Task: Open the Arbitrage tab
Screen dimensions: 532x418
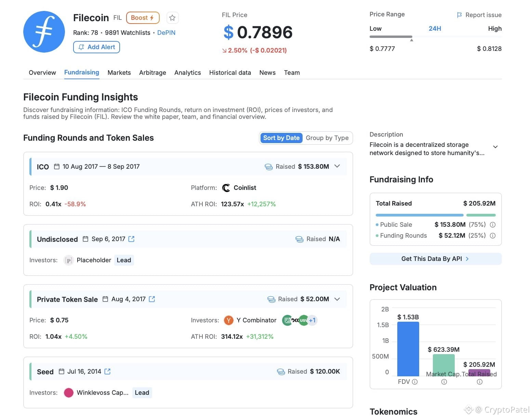Action: [x=152, y=73]
